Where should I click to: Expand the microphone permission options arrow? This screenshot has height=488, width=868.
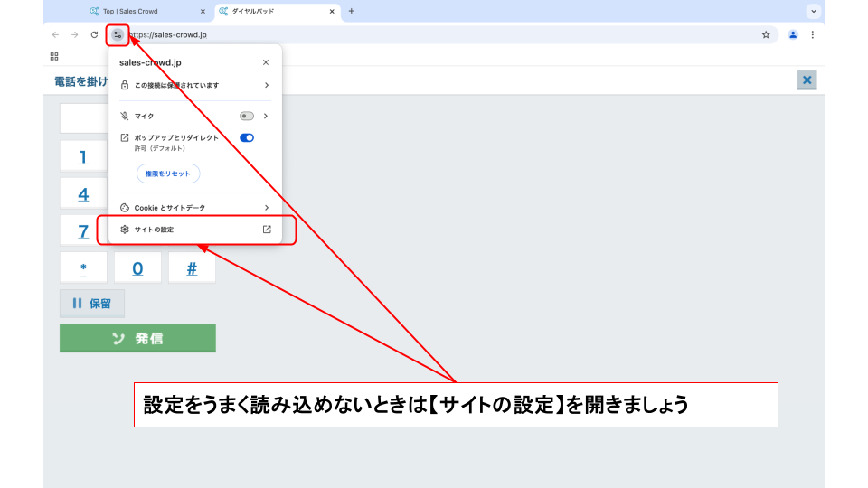(x=266, y=117)
